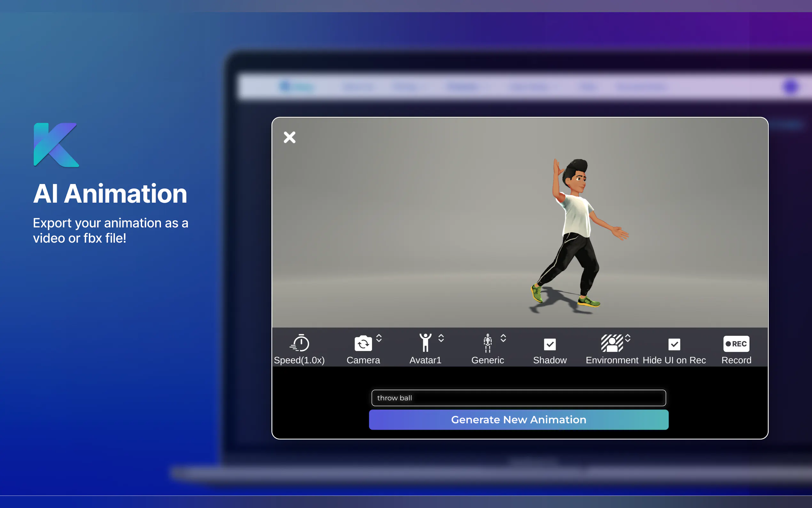Click the Speed(1.0x) label

pyautogui.click(x=299, y=360)
